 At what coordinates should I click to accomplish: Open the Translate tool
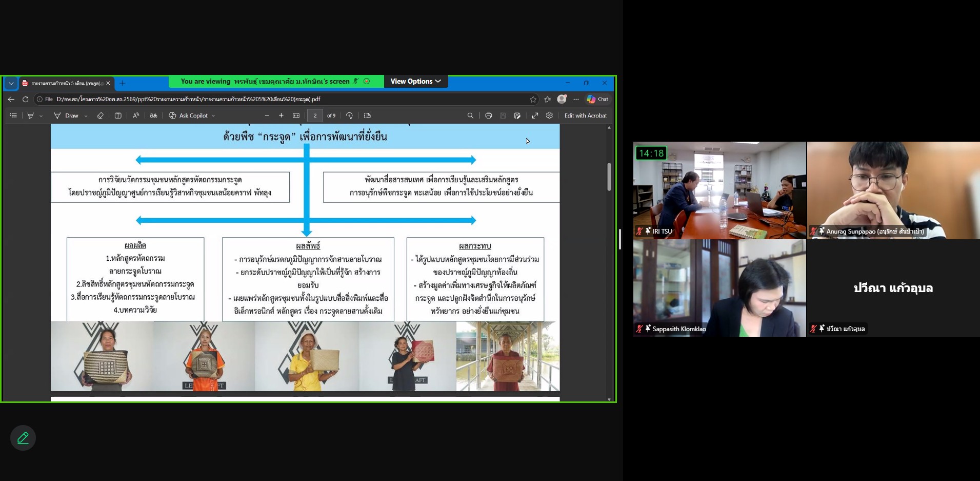point(153,116)
